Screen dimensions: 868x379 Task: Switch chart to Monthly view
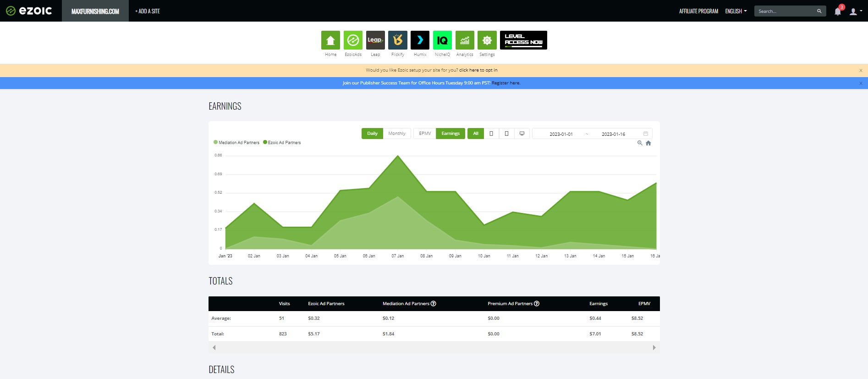397,134
